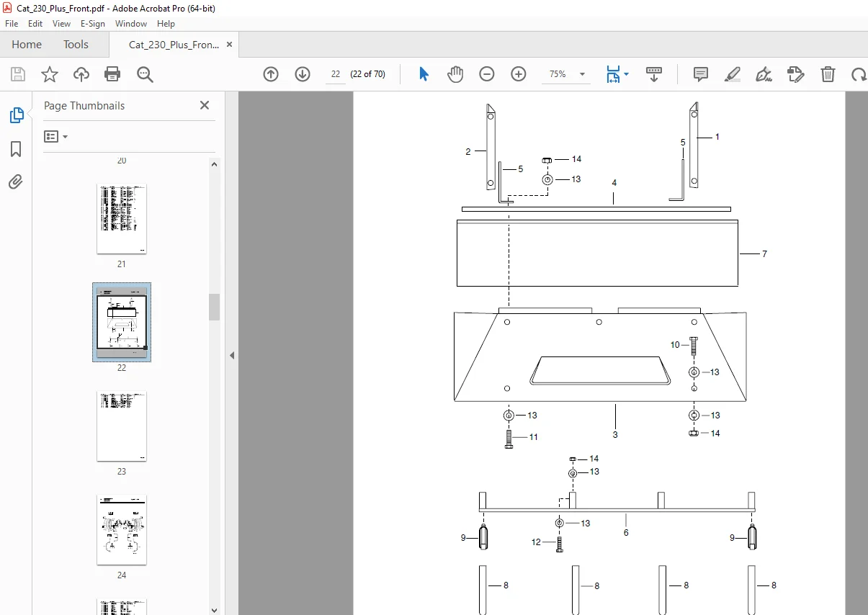Activate the selection arrow tool
Viewport: 868px width, 615px height.
(424, 74)
